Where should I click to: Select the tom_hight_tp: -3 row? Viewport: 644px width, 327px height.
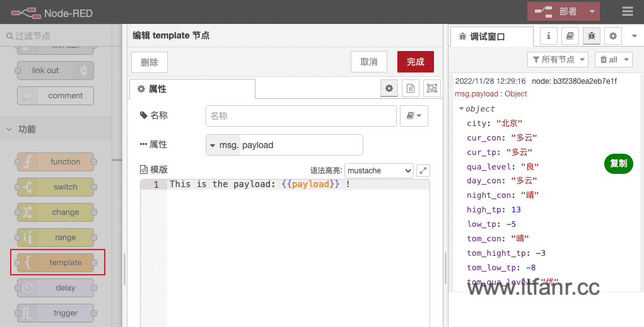pos(506,253)
